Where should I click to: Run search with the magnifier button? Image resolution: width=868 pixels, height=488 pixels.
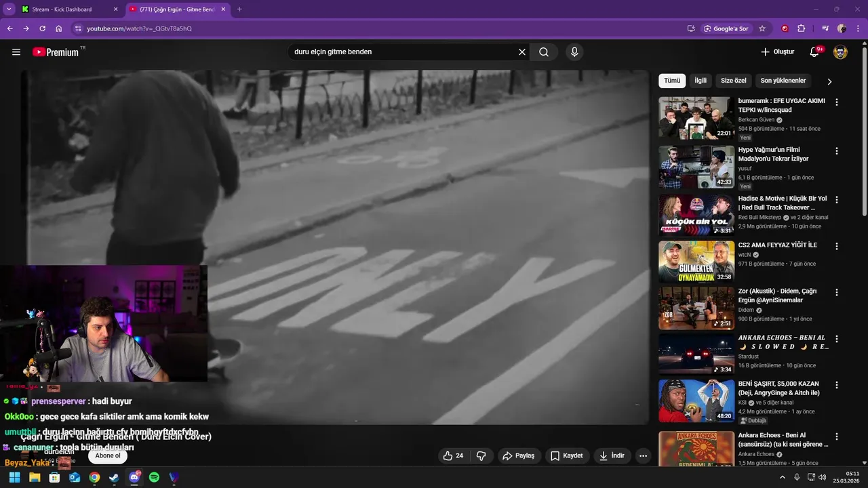(544, 52)
